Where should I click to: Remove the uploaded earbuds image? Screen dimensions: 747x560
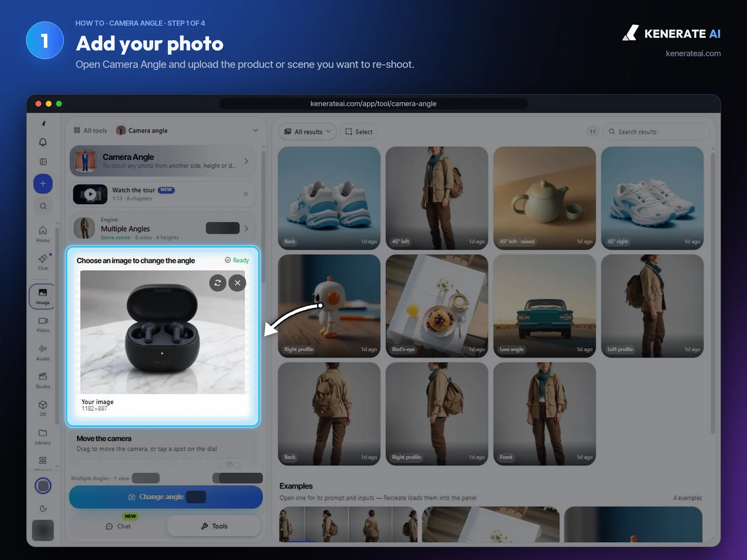[x=237, y=283]
